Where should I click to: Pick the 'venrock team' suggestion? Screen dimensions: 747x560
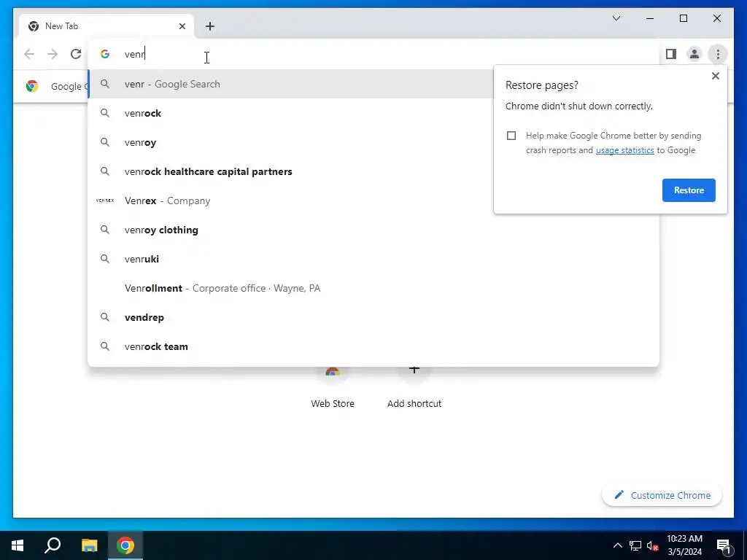[x=373, y=346]
